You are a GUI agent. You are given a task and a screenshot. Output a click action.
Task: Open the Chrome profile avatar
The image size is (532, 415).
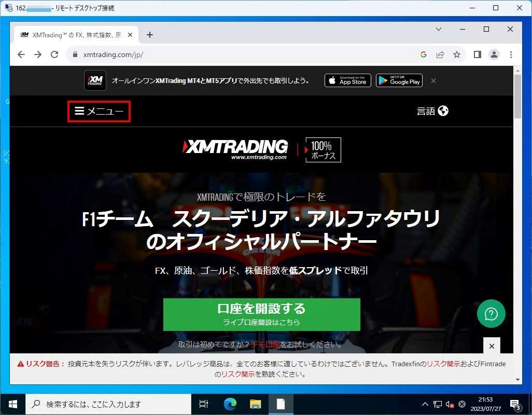click(494, 54)
